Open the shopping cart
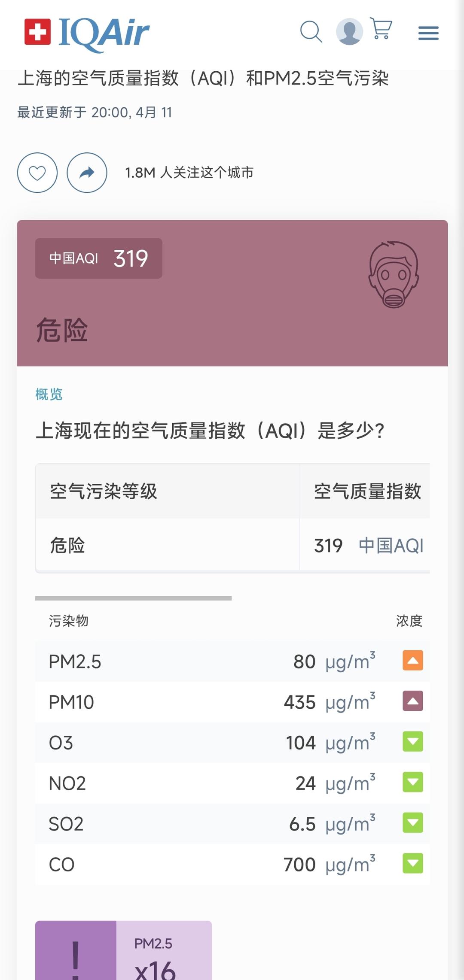464x980 pixels. [381, 29]
